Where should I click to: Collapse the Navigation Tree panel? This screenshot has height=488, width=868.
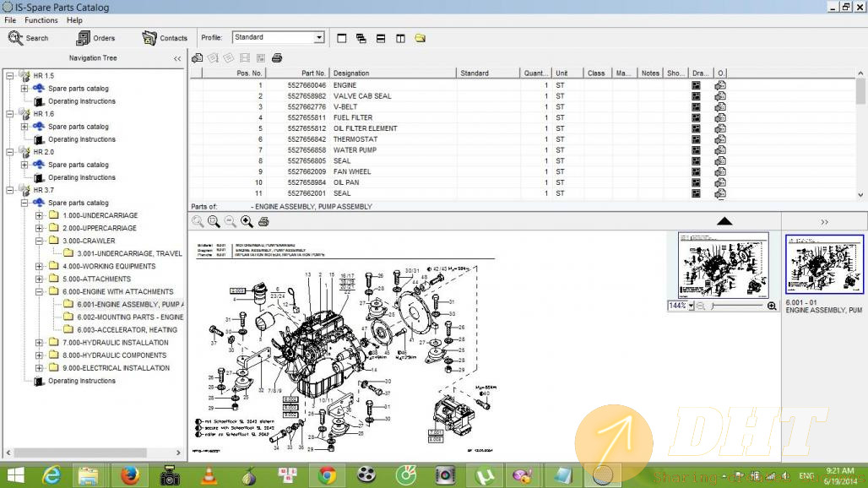coord(177,58)
